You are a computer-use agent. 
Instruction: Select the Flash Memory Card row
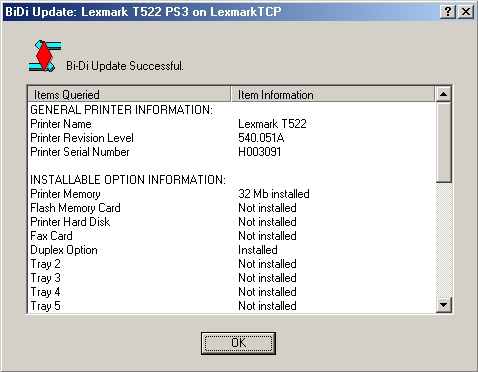point(232,208)
